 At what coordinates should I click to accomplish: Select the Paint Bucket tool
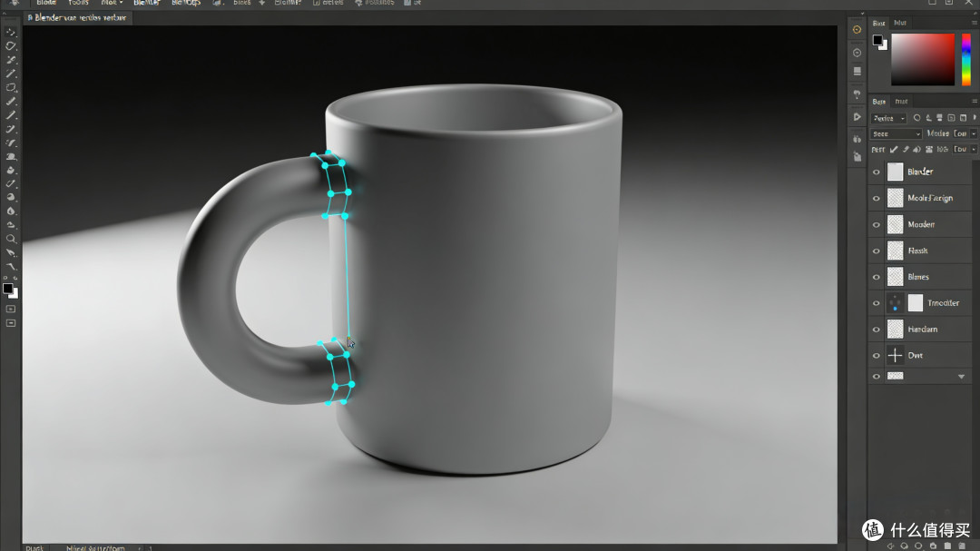pyautogui.click(x=11, y=170)
